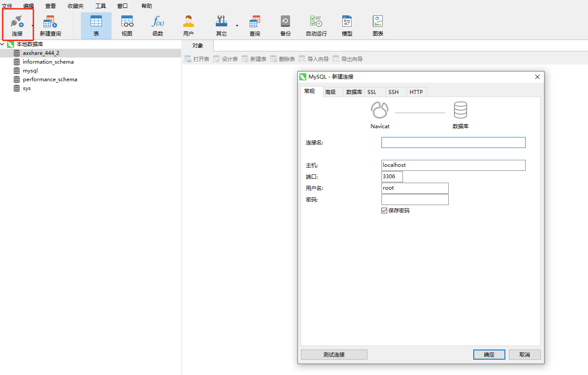
Task: Switch to the Advanced (高级) tab
Action: [x=330, y=92]
